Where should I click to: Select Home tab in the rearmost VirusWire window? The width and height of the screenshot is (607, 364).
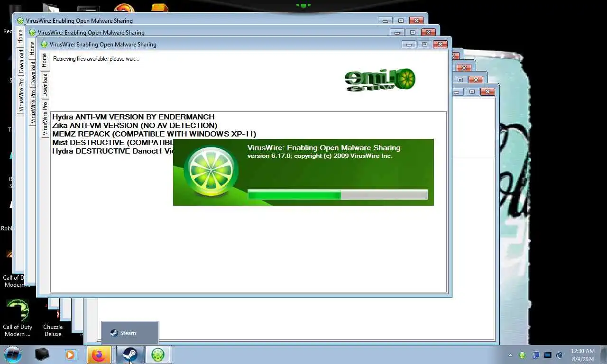click(x=20, y=36)
